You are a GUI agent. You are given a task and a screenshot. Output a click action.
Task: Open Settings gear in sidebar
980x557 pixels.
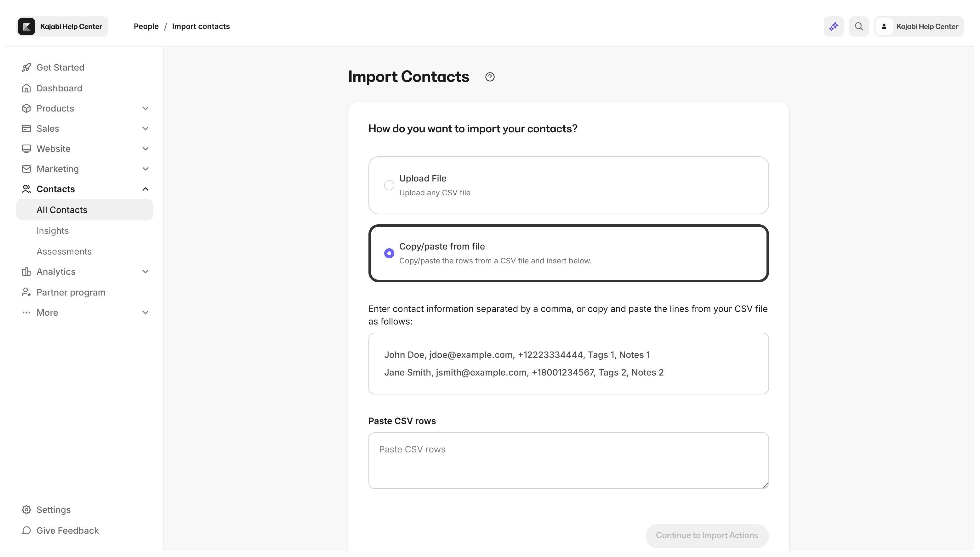pos(26,509)
